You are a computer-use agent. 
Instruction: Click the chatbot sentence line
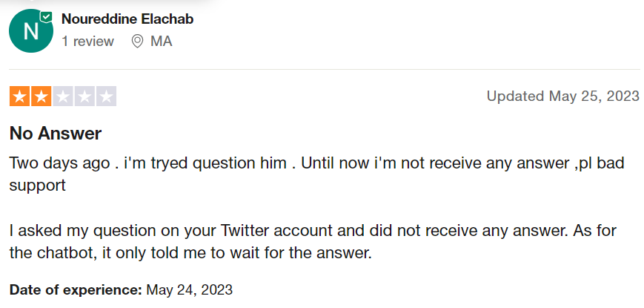[x=190, y=253]
